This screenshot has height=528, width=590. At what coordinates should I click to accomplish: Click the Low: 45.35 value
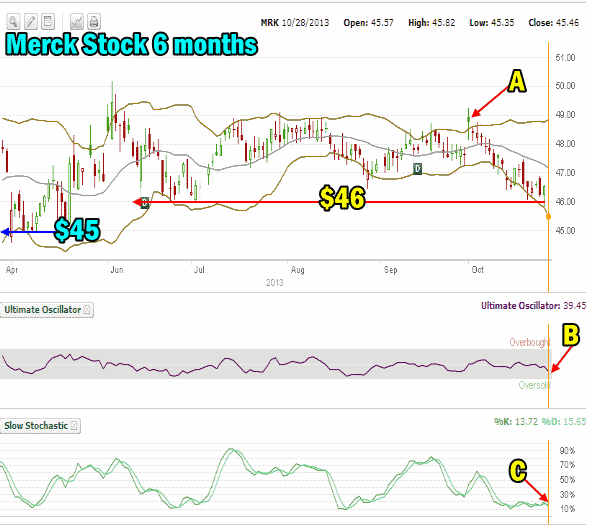click(491, 23)
